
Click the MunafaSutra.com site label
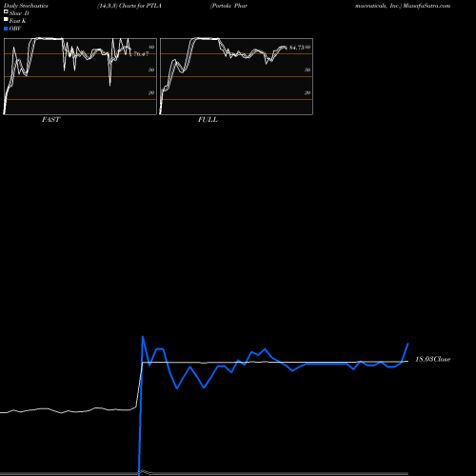[x=426, y=6]
